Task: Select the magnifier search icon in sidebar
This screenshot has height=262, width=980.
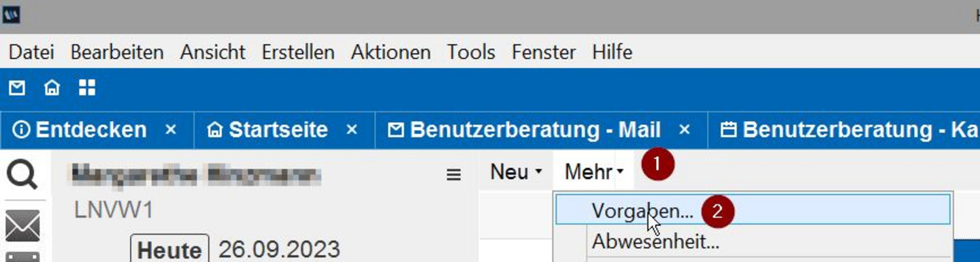Action: pyautogui.click(x=24, y=176)
